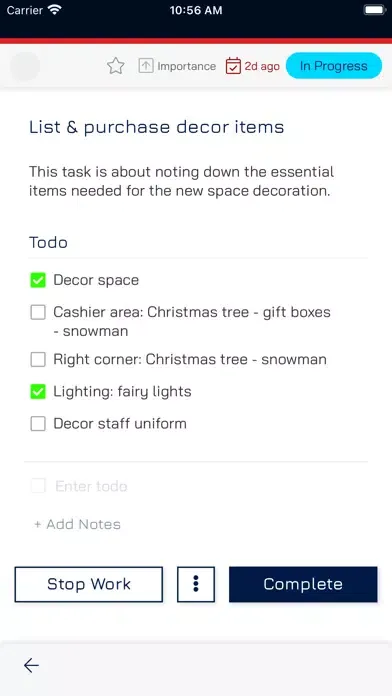392x696 pixels.
Task: Tap the round avatar placeholder
Action: (25, 66)
